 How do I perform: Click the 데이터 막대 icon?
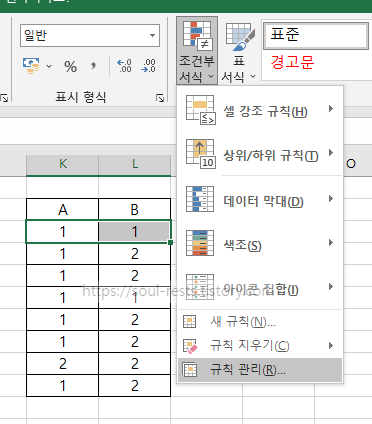200,199
